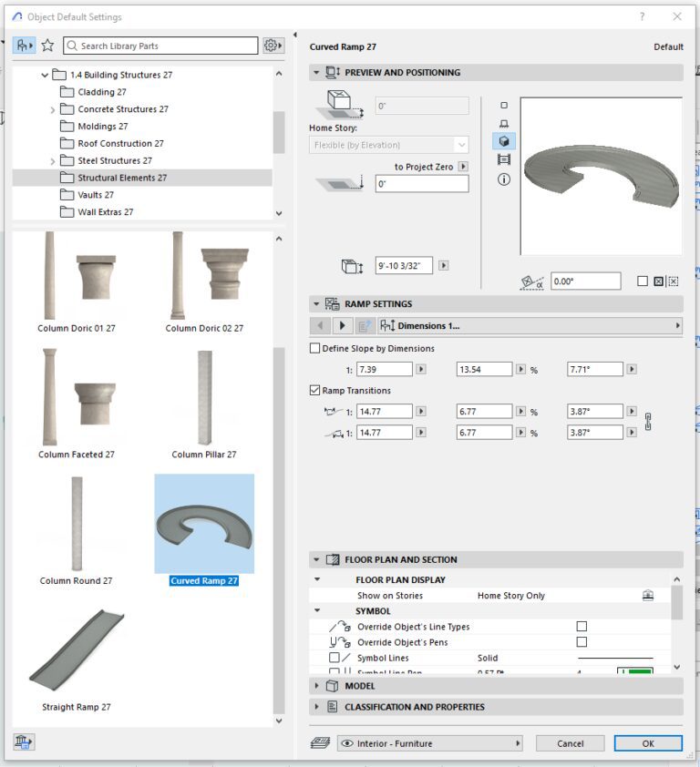Collapse the Ramp Settings panel
The height and width of the screenshot is (767, 700).
coord(316,303)
